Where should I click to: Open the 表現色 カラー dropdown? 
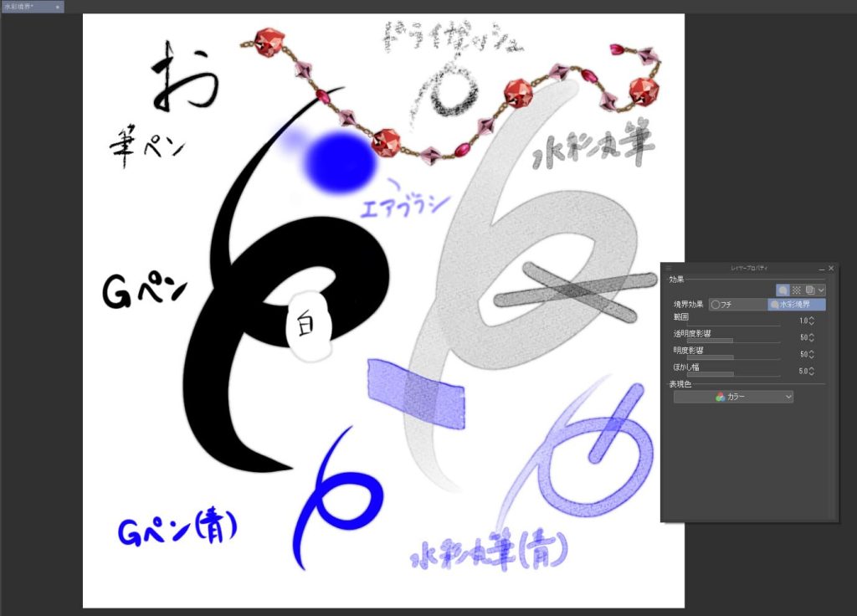pos(733,398)
